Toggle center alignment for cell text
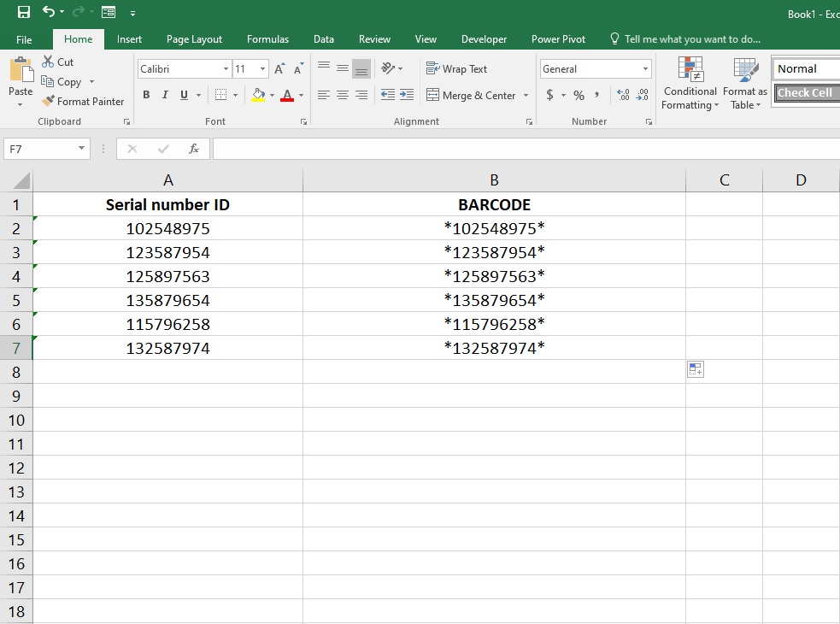The image size is (840, 624). (x=341, y=96)
